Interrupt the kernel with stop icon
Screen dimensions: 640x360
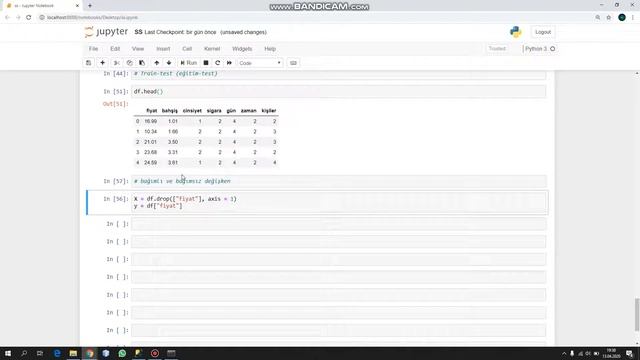coord(206,63)
